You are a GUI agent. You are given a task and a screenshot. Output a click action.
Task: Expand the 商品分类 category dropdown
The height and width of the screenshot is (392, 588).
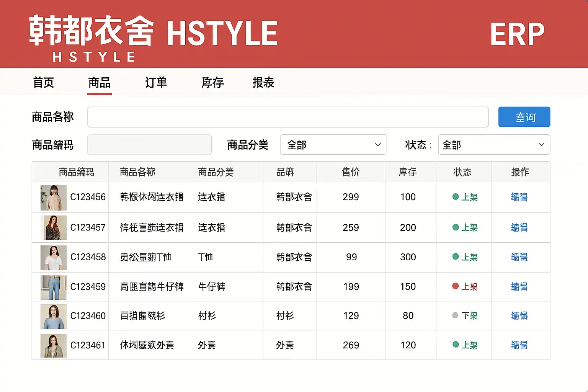point(333,145)
